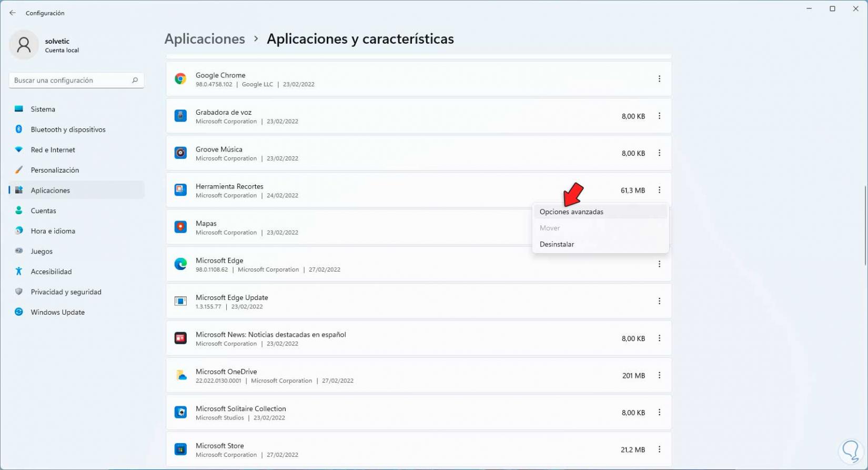Go to Bluetooth y dispositivos
The image size is (868, 470).
76,129
